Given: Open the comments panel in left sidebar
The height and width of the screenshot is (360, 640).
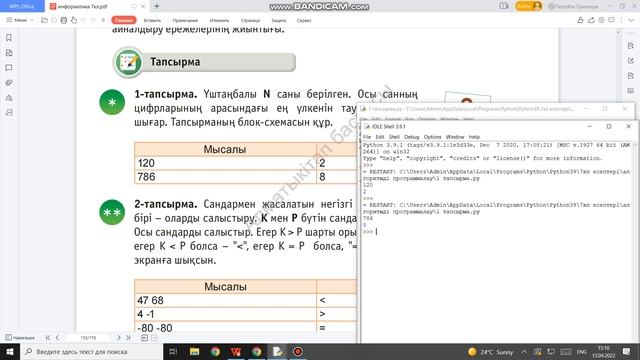Looking at the screenshot, I should (9, 68).
